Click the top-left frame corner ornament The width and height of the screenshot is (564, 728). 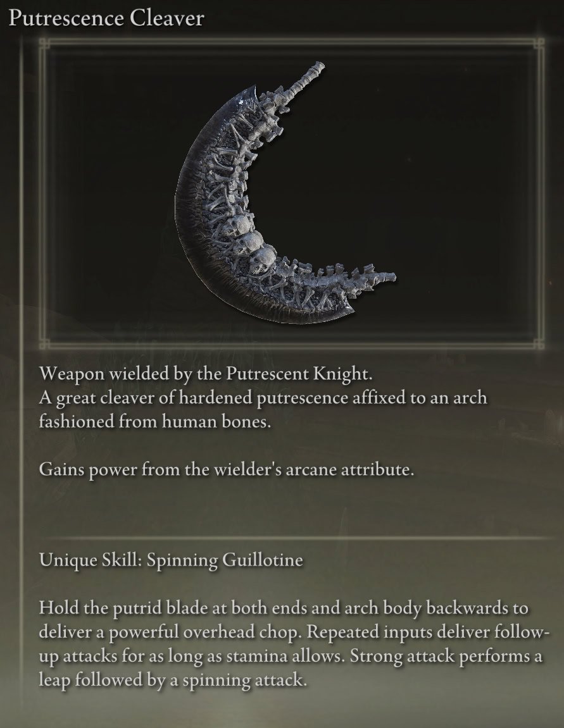[45, 44]
